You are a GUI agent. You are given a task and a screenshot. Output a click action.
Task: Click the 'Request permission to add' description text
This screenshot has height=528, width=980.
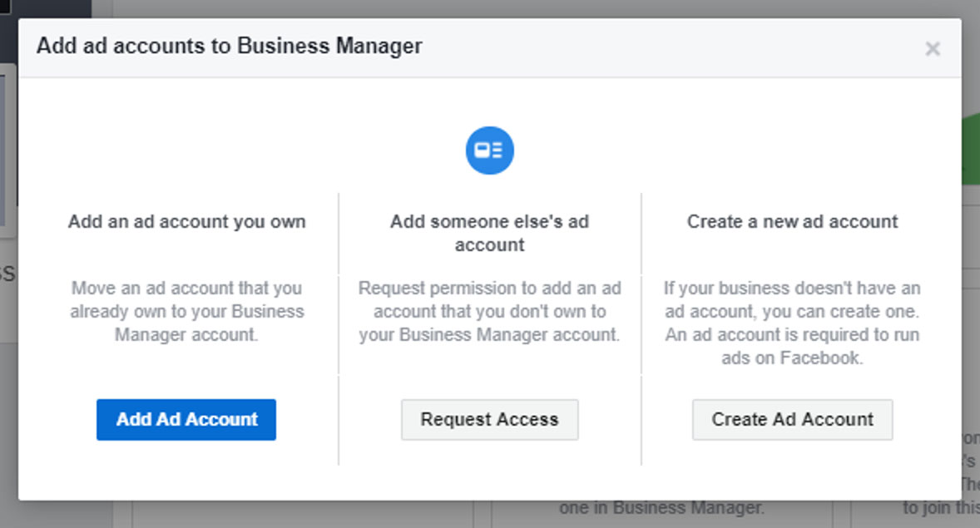coord(489,312)
